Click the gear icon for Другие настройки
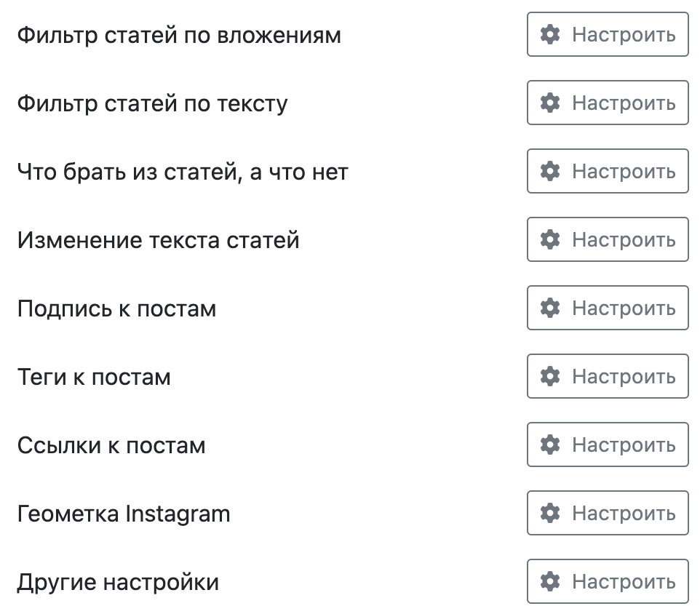Screen dimensions: 700x614 [x=551, y=581]
